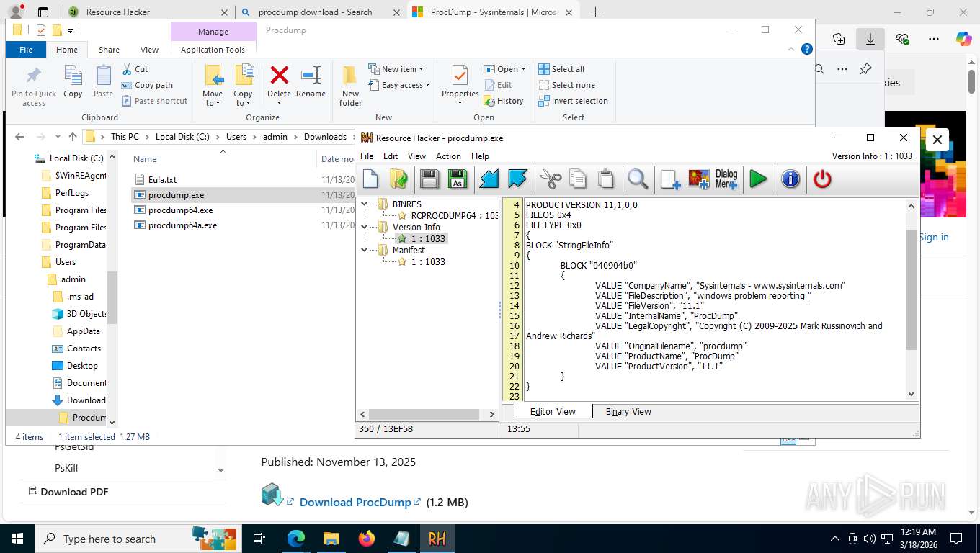Click the Add new blank resource icon
The width and height of the screenshot is (980, 553).
coord(670,179)
